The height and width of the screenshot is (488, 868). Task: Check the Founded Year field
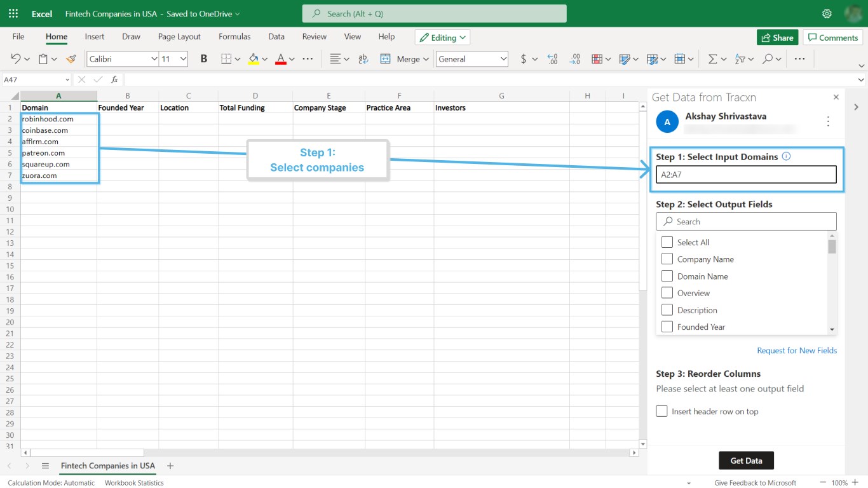[x=667, y=327]
